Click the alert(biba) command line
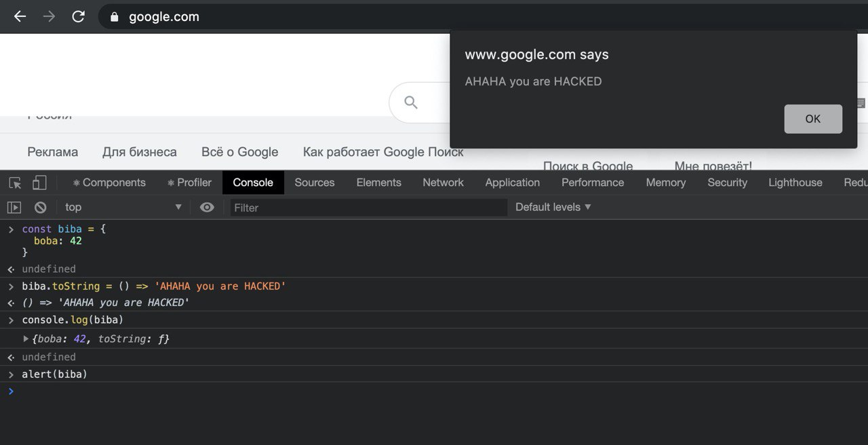 [x=55, y=374]
